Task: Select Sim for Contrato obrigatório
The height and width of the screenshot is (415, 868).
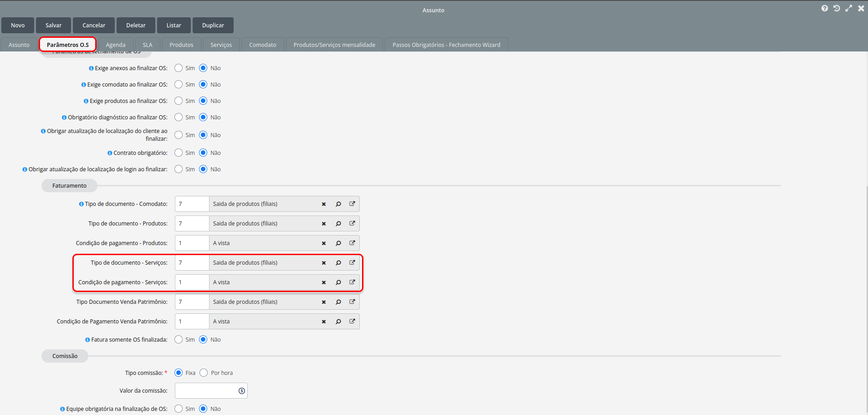Action: tap(179, 153)
